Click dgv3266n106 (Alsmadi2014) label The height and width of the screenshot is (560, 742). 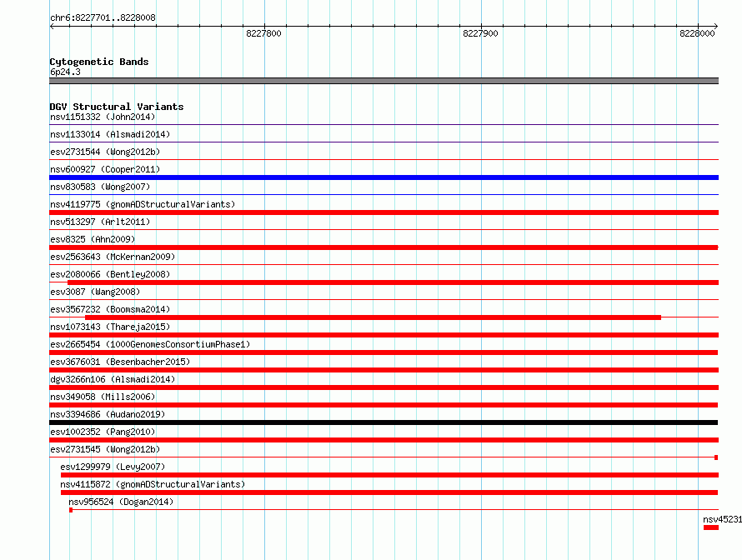point(113,379)
